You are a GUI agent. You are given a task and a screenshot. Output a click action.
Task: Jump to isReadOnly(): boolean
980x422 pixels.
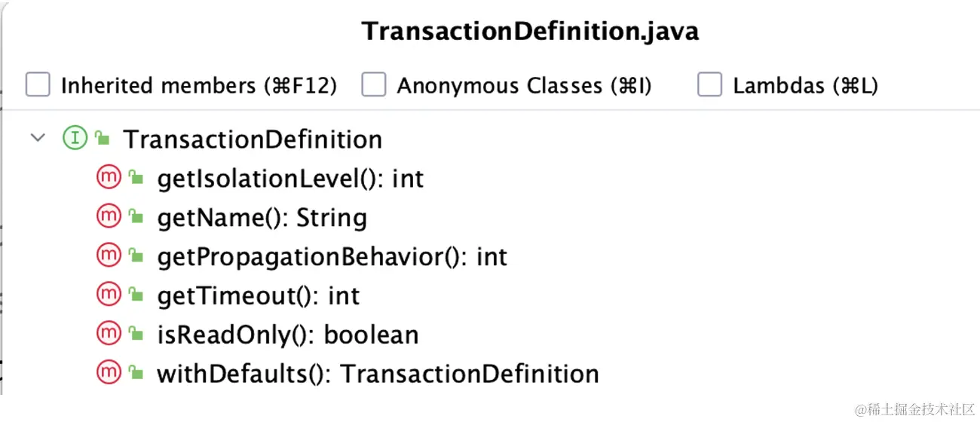coord(287,335)
